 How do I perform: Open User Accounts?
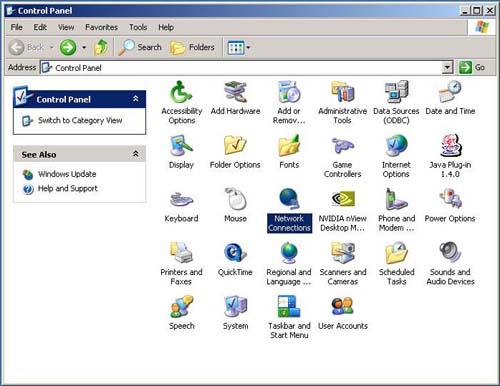pos(343,313)
